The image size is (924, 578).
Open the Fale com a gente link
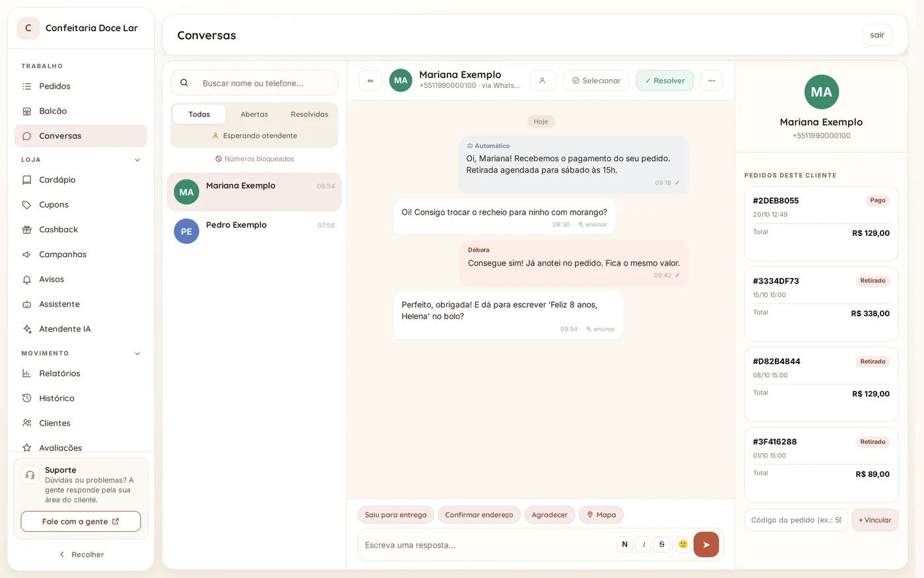point(81,522)
